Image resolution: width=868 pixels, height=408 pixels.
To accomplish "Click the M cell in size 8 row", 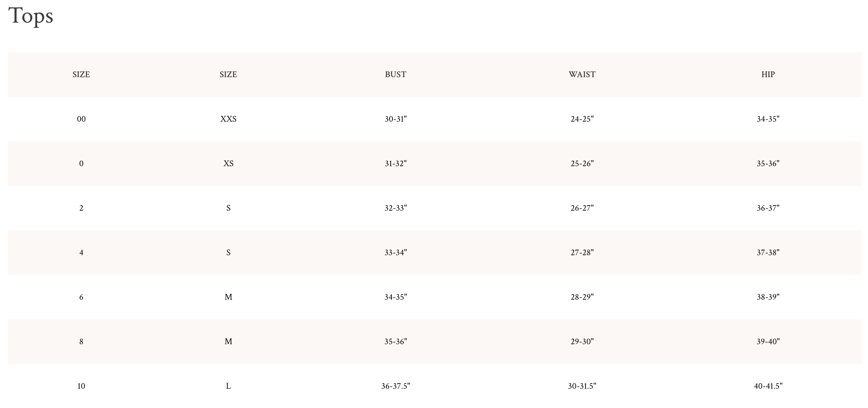I will [x=228, y=342].
